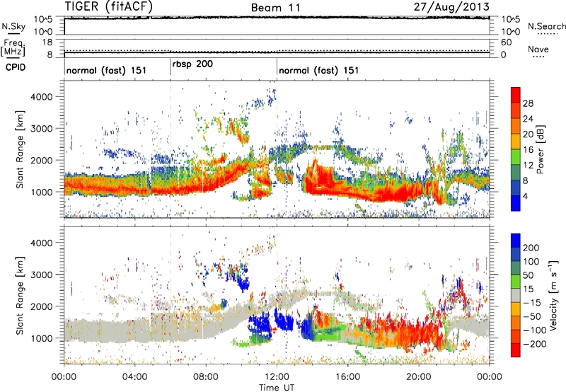Click the '04:00' time axis label
The height and width of the screenshot is (392, 566).
point(135,377)
